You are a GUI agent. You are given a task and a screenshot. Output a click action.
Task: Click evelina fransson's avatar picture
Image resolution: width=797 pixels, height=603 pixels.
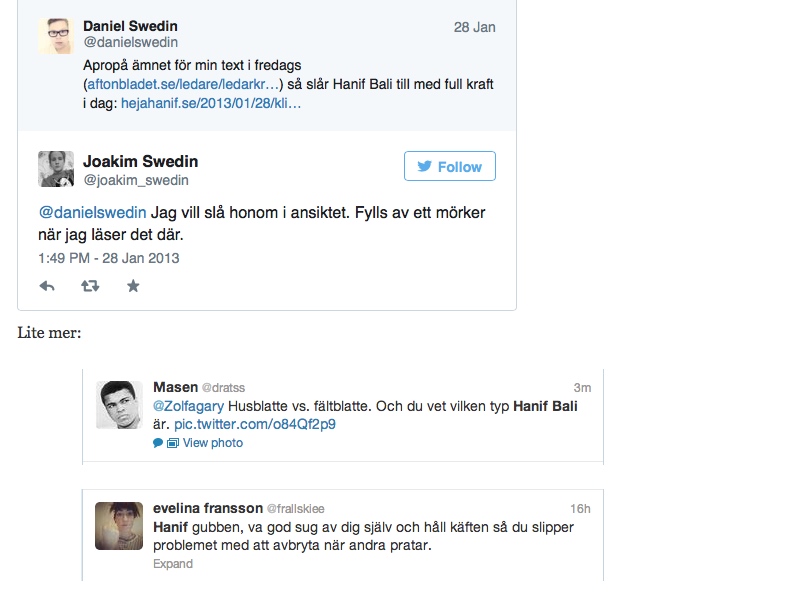click(x=115, y=525)
